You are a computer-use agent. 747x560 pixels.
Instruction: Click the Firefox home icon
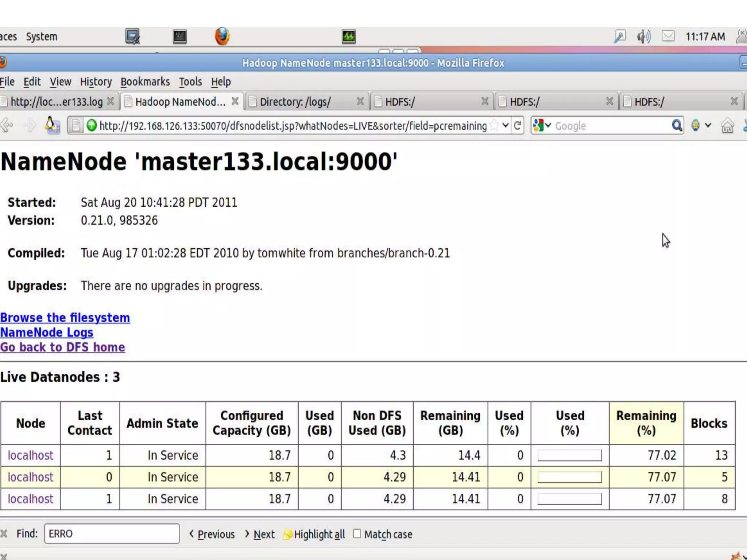coord(727,126)
